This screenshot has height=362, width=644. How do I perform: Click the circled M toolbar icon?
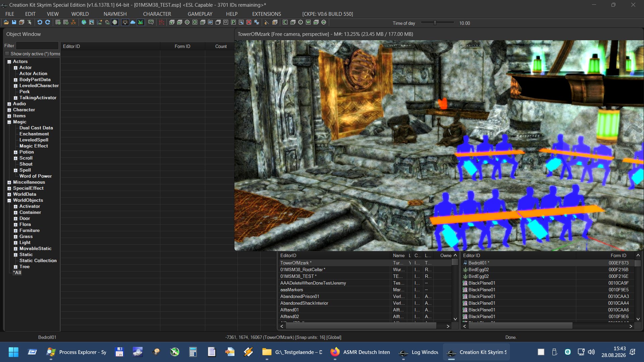pyautogui.click(x=187, y=22)
